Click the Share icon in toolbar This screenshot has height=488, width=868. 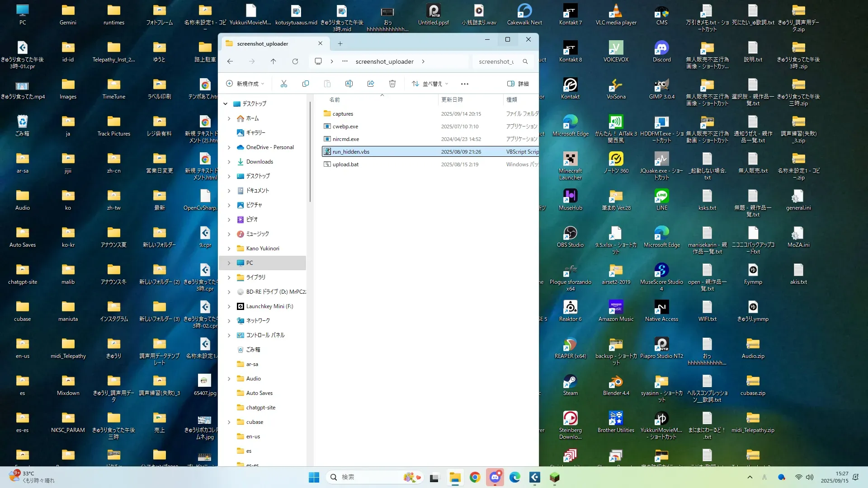pyautogui.click(x=371, y=84)
